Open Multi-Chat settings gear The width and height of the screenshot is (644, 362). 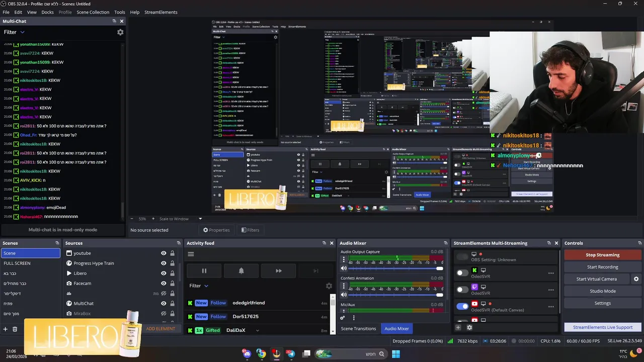120,32
